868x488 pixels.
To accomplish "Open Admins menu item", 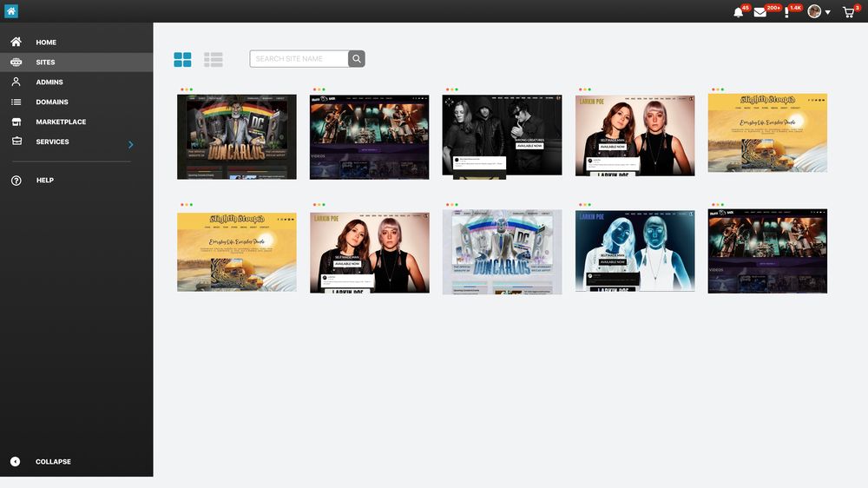I will pyautogui.click(x=49, y=82).
